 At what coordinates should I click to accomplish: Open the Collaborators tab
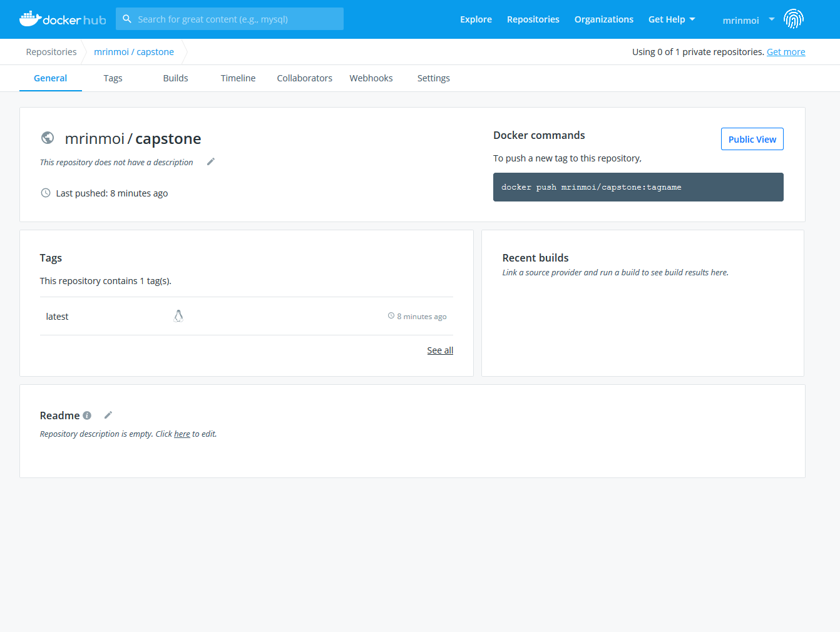tap(305, 78)
